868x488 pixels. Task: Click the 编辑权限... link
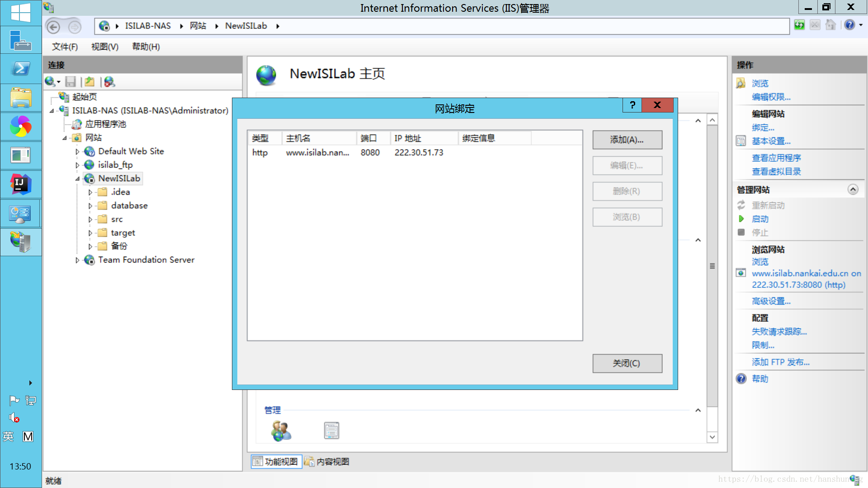pos(771,97)
